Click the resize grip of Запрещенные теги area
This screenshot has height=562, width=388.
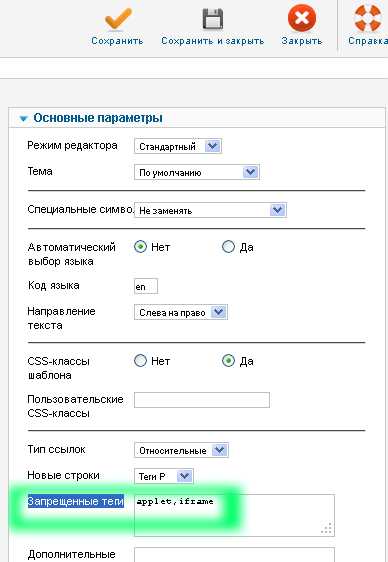pos(327,528)
